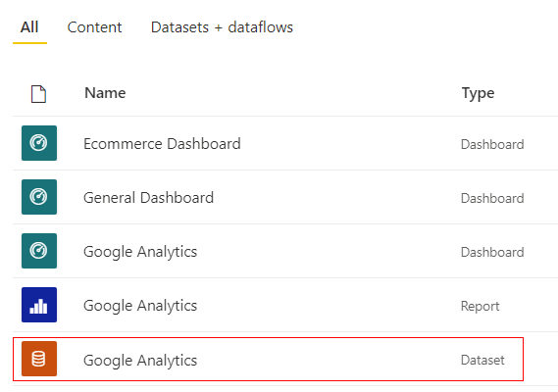Viewport: 558px width, 392px height.
Task: Click the Google Analytics report bar-chart icon
Action: pyautogui.click(x=39, y=305)
